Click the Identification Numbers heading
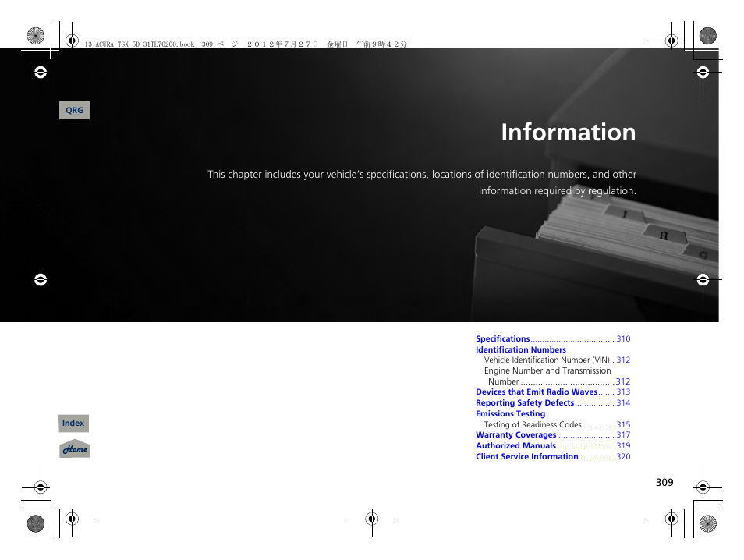This screenshot has height=560, width=744. pos(520,349)
